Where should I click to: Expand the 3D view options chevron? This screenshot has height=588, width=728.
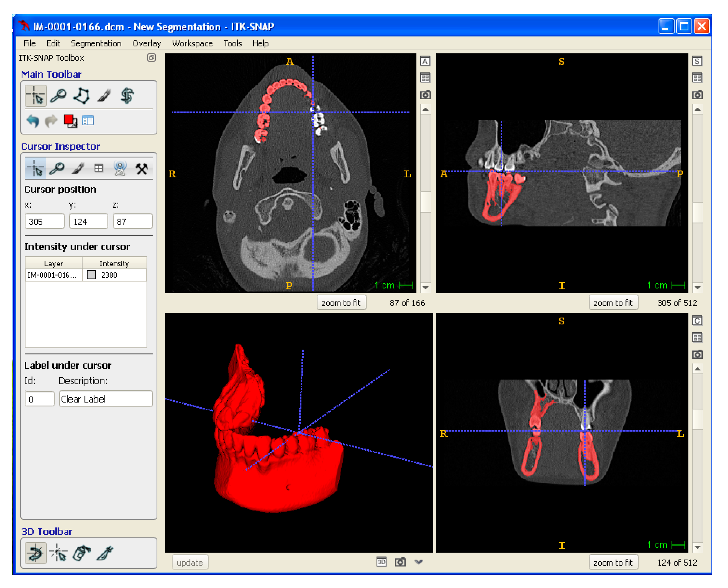[419, 562]
